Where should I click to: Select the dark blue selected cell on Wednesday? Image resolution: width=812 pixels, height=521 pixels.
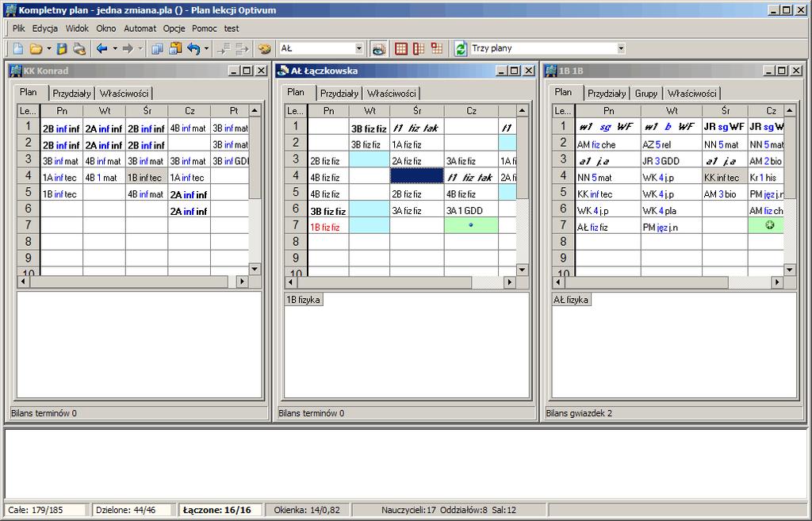click(417, 176)
